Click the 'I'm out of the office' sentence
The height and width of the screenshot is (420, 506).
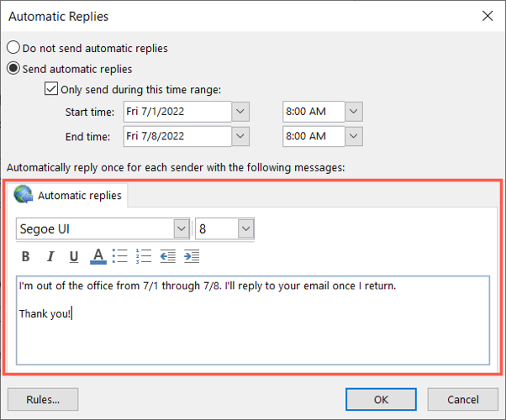pos(207,286)
